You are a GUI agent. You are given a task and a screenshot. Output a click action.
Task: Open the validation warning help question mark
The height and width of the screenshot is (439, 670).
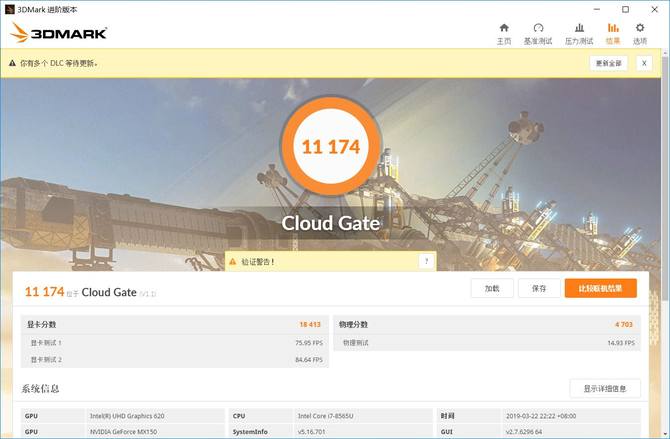426,261
